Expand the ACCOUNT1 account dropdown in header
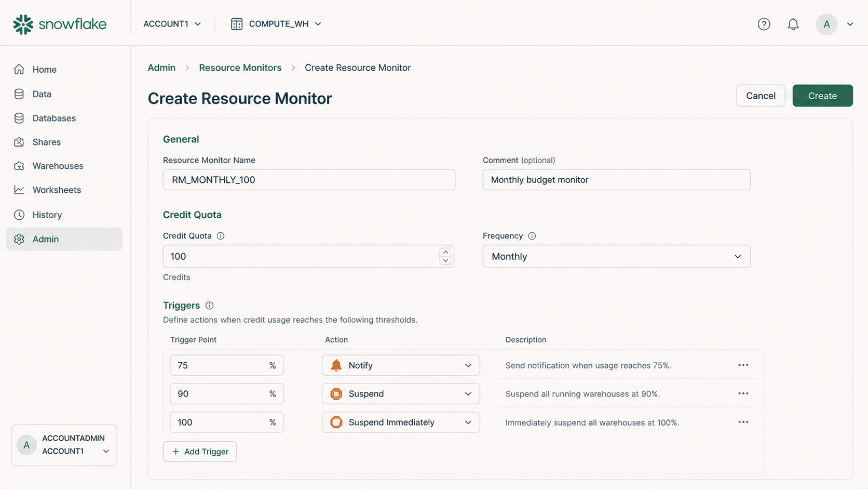Viewport: 868px width, 489px height. 172,24
